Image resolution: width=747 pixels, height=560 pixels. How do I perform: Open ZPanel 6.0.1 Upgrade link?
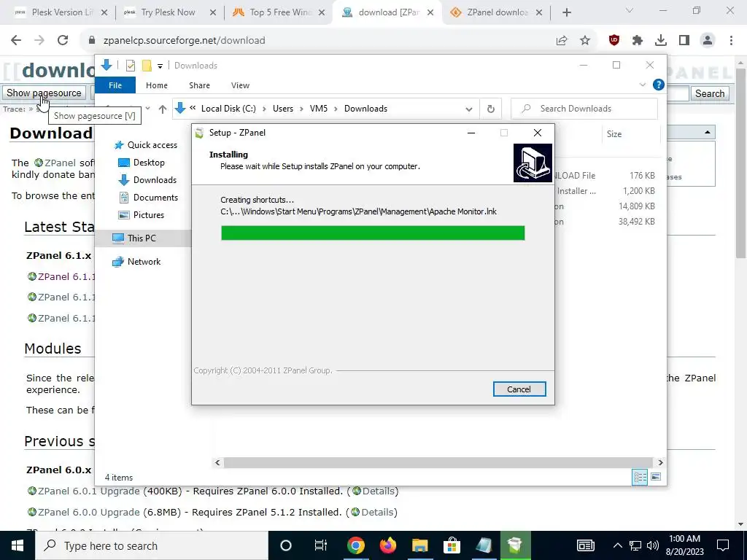[88, 491]
